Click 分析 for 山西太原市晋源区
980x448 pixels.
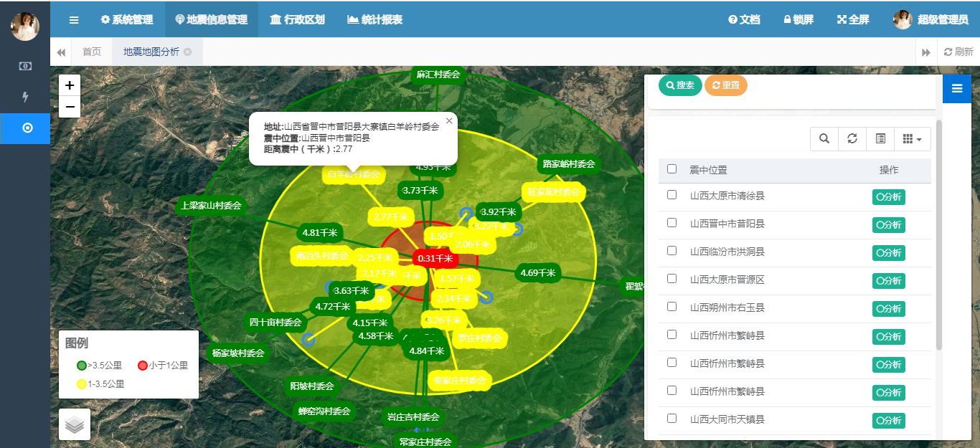[x=888, y=281]
